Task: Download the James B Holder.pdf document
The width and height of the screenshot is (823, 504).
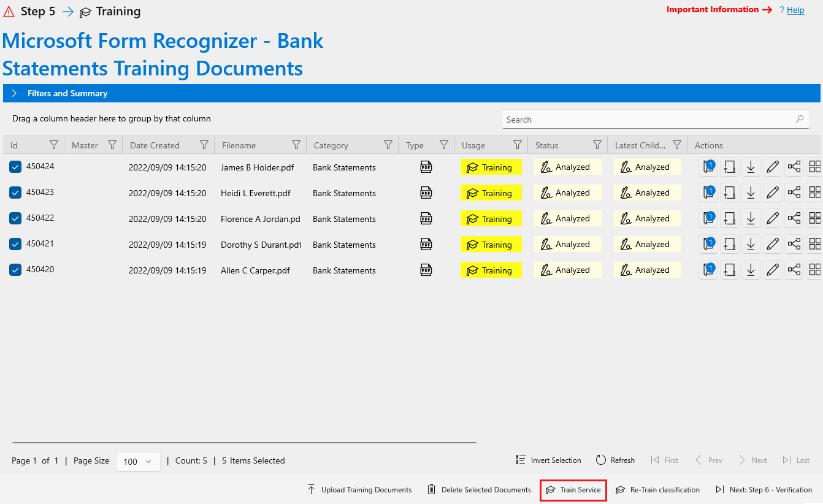Action: pyautogui.click(x=751, y=167)
